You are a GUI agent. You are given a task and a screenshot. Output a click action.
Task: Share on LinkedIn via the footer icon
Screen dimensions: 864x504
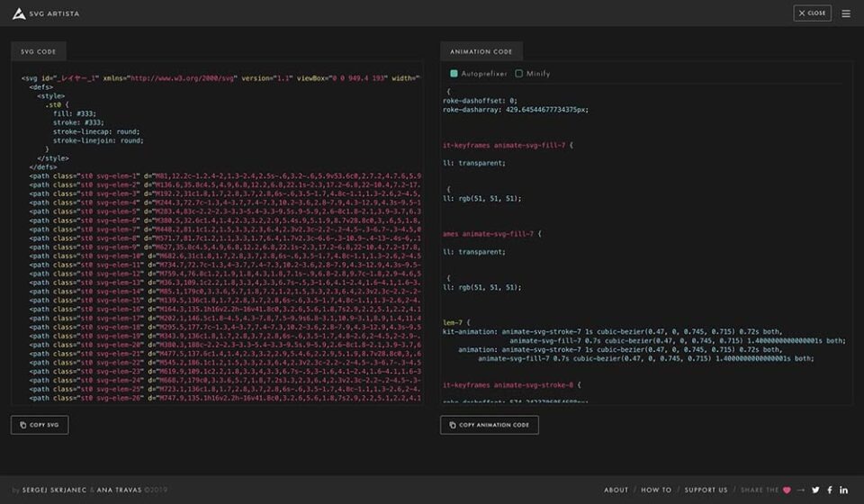[844, 490]
